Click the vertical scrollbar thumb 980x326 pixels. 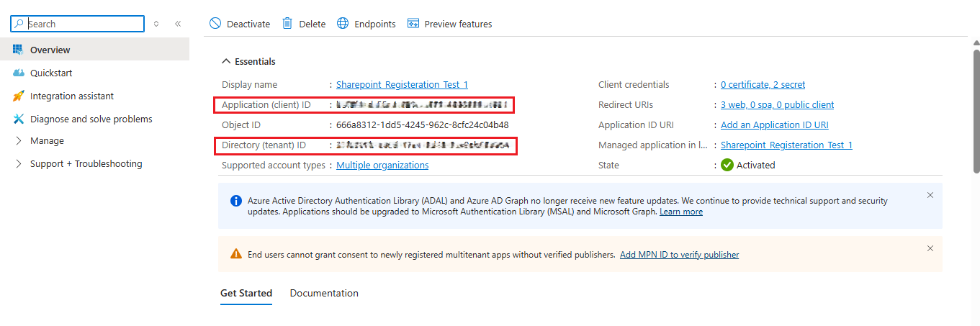[976, 111]
